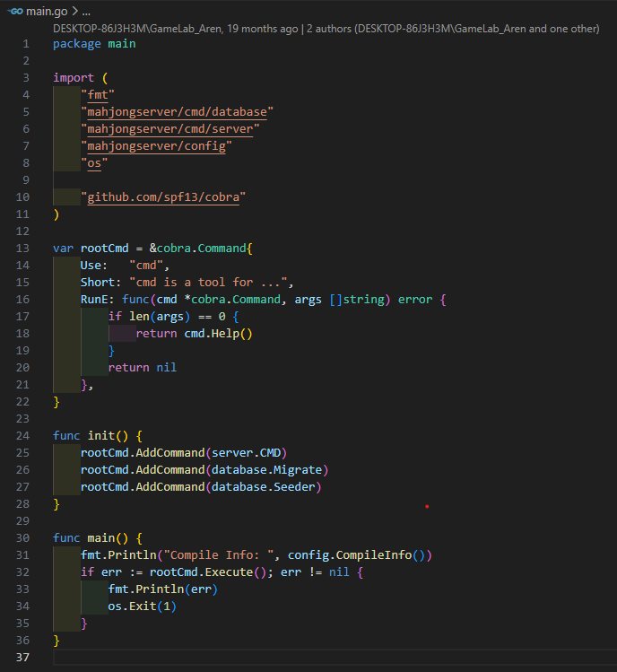Click on os.Exit(1) statement
The width and height of the screenshot is (617, 672).
(x=142, y=606)
